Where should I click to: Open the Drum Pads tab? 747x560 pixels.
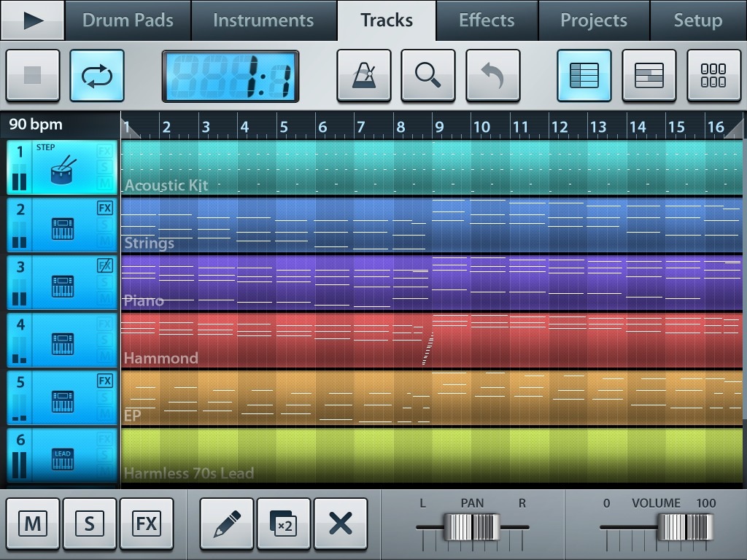(128, 20)
